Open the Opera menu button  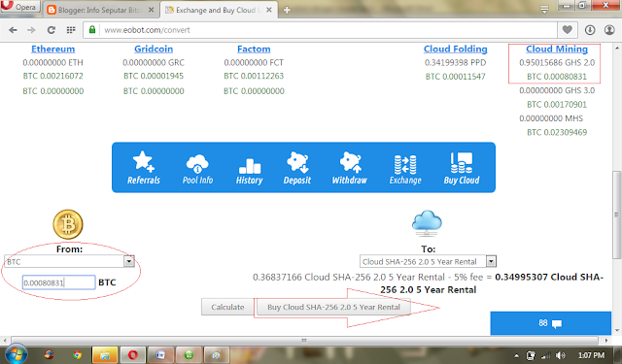[x=19, y=7]
